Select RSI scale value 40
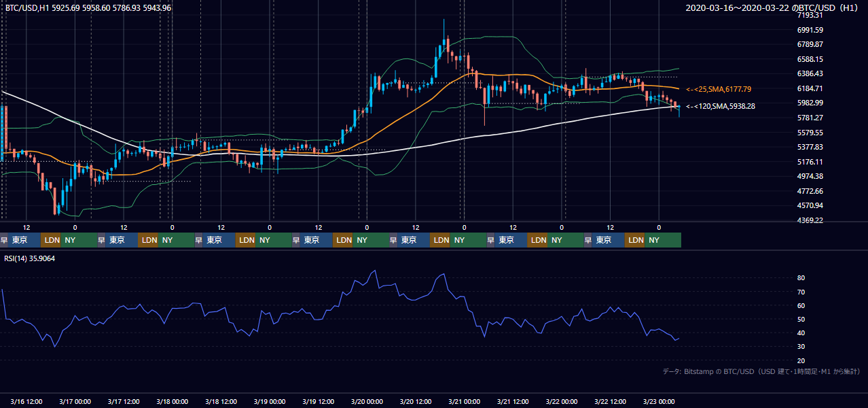Screen dimensions: 868x408 [x=801, y=333]
